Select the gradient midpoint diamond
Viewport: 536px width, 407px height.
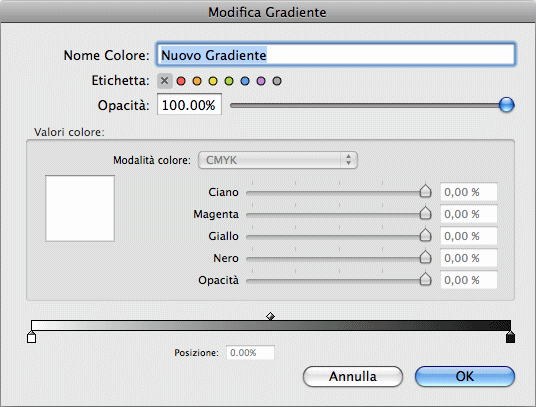pos(270,316)
